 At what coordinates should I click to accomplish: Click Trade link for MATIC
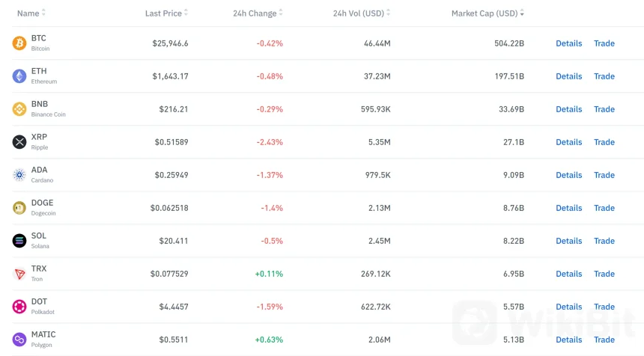click(604, 340)
